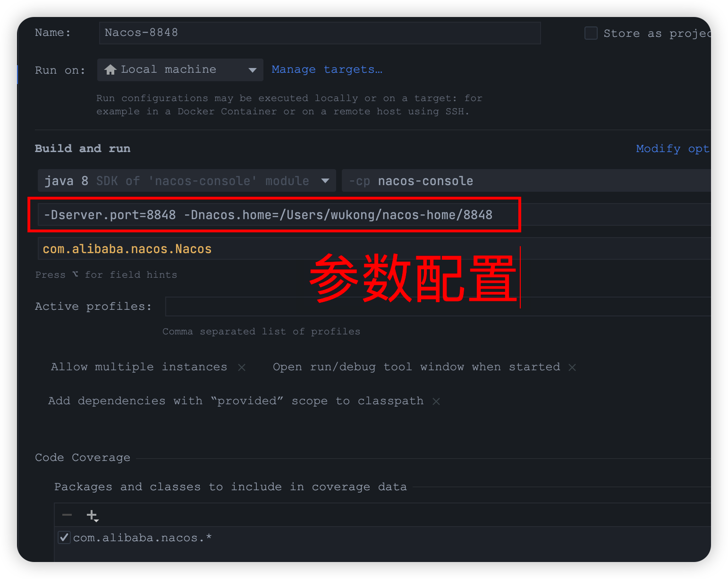Image resolution: width=728 pixels, height=579 pixels.
Task: Remove Add dependencies with provided scope option
Action: (436, 401)
